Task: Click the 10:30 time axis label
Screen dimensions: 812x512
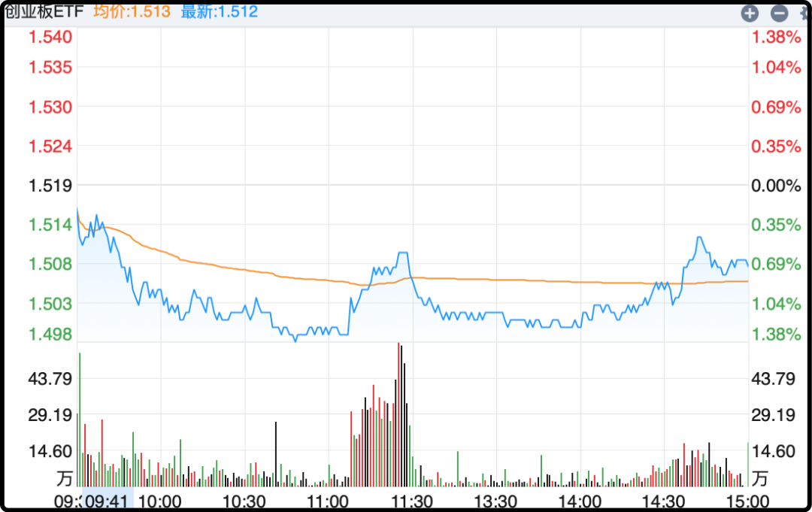Action: (x=244, y=501)
